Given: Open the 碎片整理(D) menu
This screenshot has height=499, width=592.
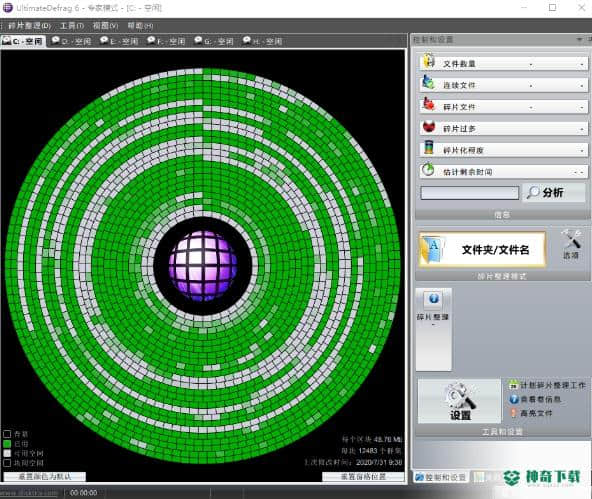Looking at the screenshot, I should 29,26.
